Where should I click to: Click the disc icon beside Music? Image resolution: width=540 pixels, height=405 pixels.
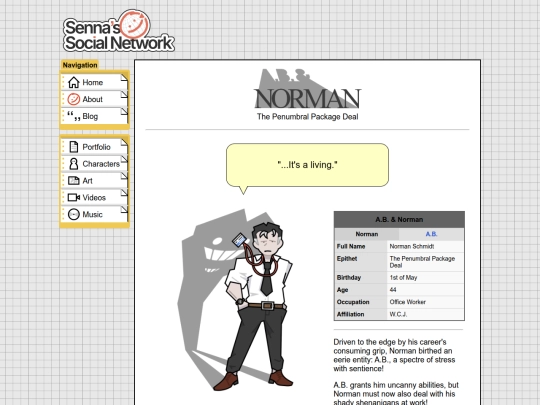(x=73, y=214)
